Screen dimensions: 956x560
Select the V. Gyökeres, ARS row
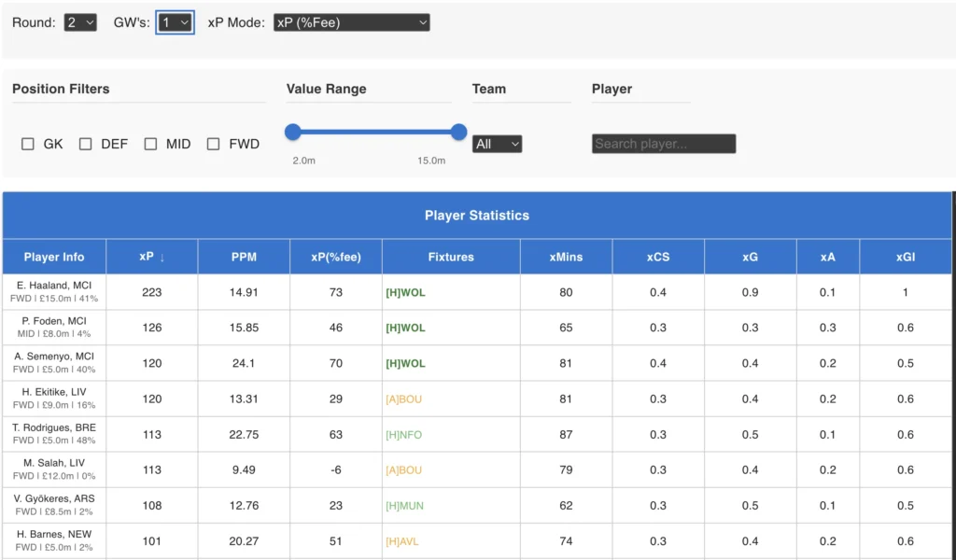click(477, 505)
